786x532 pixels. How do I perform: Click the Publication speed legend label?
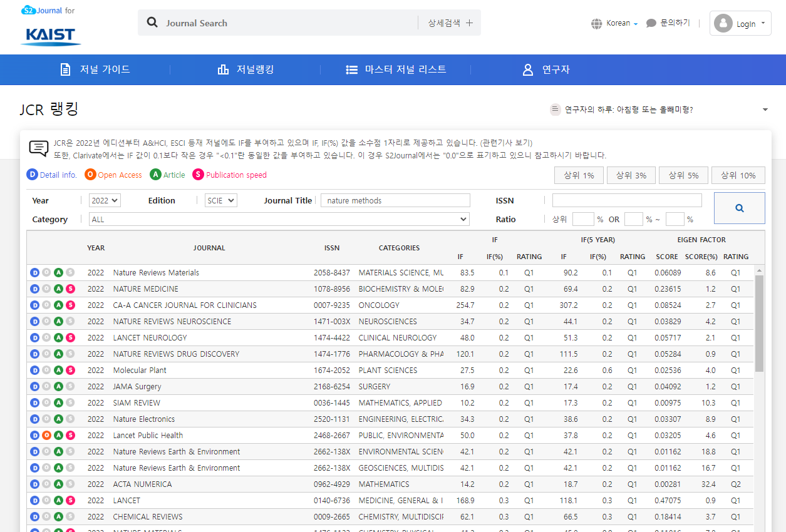click(236, 175)
